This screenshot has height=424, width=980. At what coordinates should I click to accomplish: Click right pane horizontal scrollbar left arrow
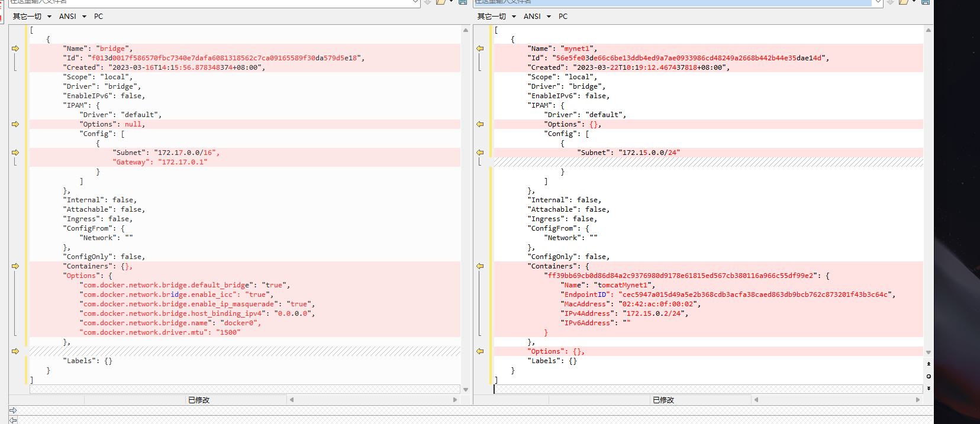(756, 400)
